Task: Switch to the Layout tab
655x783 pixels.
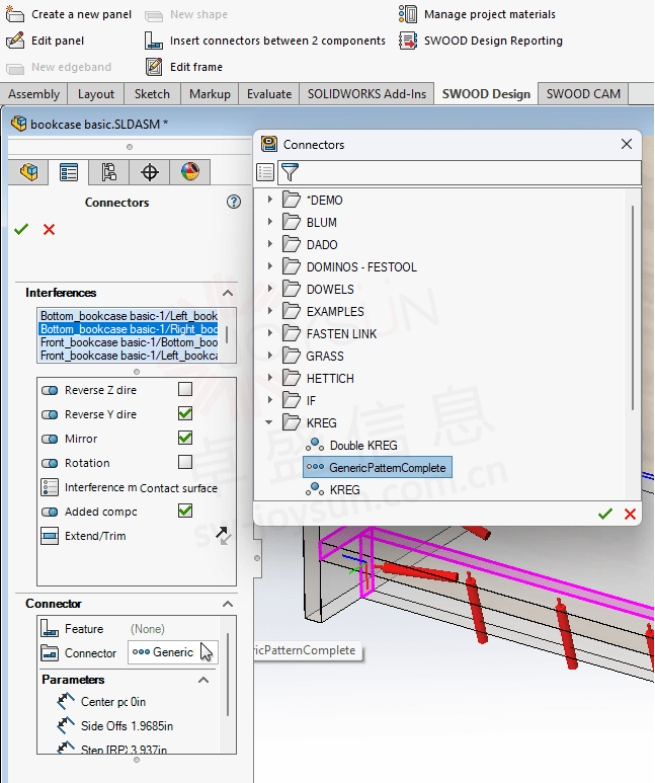Action: point(95,94)
